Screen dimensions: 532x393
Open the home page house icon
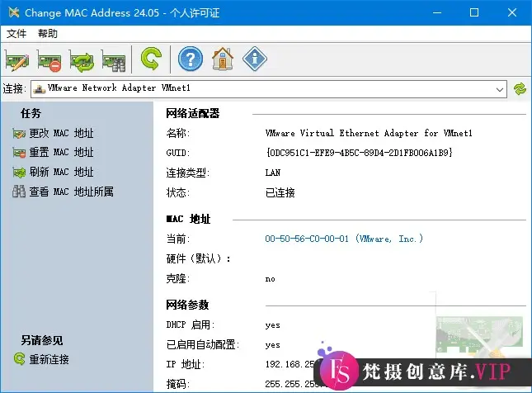pos(223,59)
